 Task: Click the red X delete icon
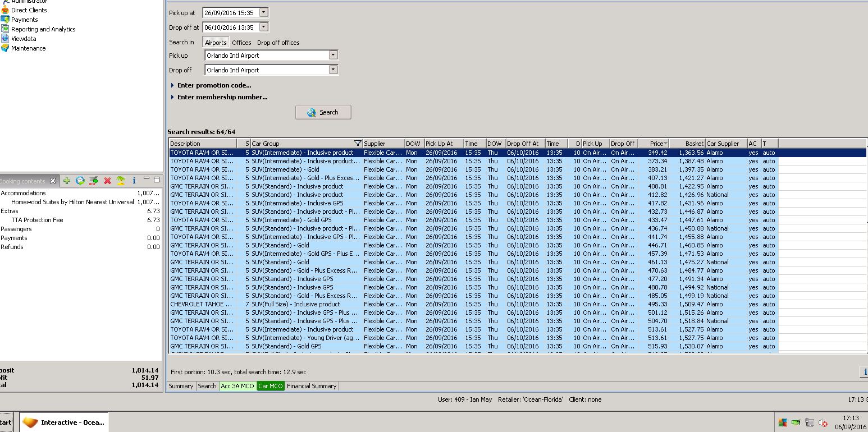pos(107,181)
